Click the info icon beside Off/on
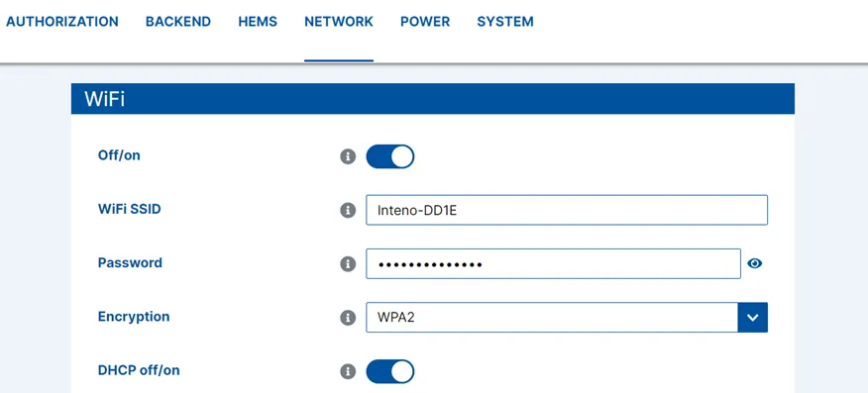Screen dimensions: 868x393 348,157
